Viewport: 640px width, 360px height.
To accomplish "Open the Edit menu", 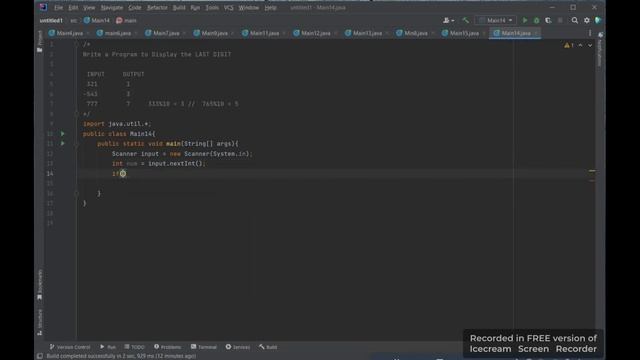I will click(x=73, y=7).
